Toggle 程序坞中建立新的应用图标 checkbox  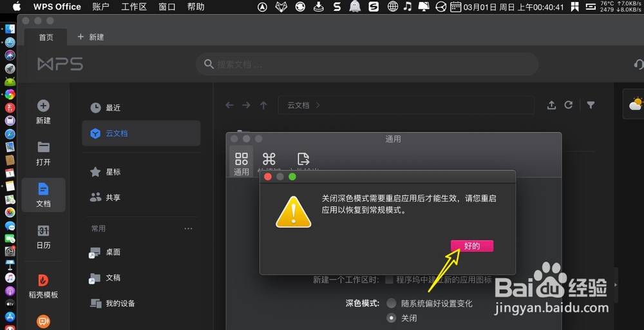389,280
